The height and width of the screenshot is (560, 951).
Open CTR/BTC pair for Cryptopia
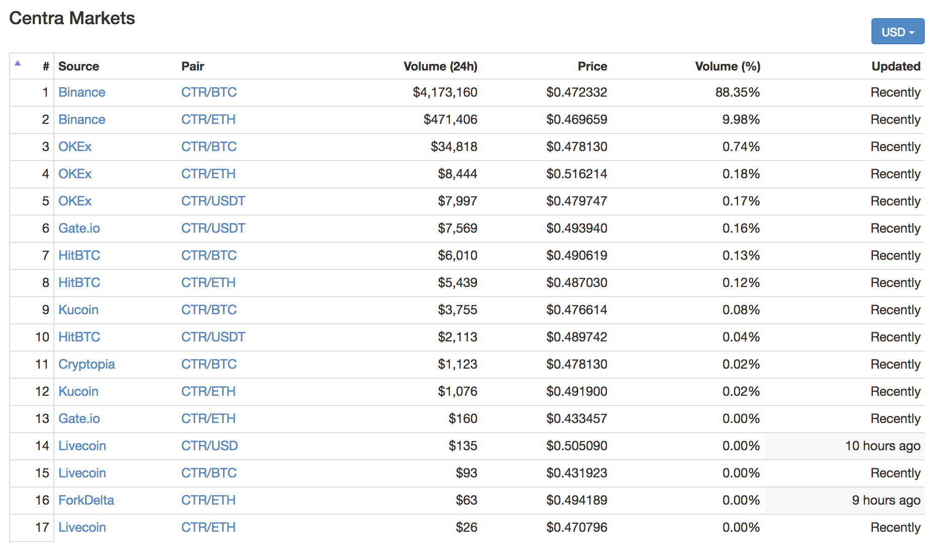click(209, 364)
